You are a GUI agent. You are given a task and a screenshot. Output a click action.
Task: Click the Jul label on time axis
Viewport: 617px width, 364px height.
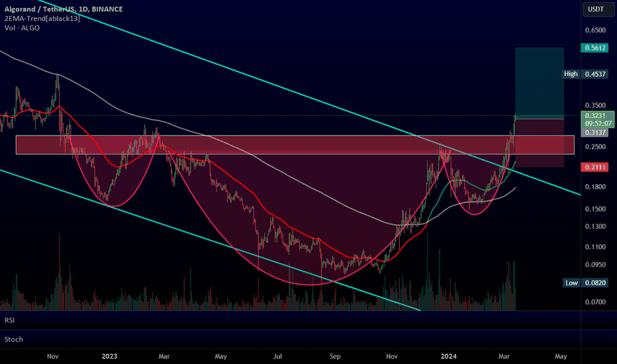278,356
